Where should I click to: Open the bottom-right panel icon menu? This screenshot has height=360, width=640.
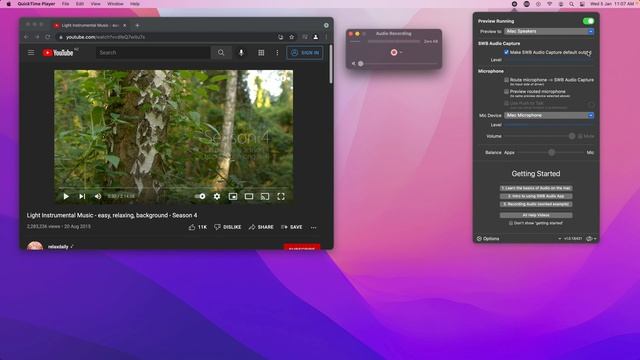pyautogui.click(x=591, y=239)
